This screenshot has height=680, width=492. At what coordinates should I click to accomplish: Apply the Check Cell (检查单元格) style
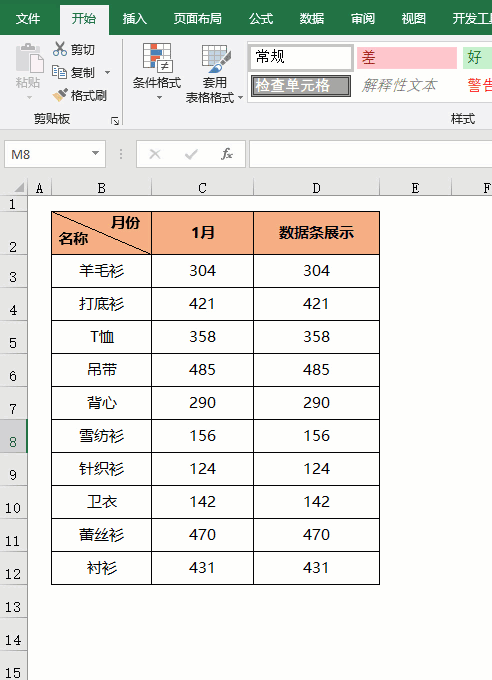(301, 85)
